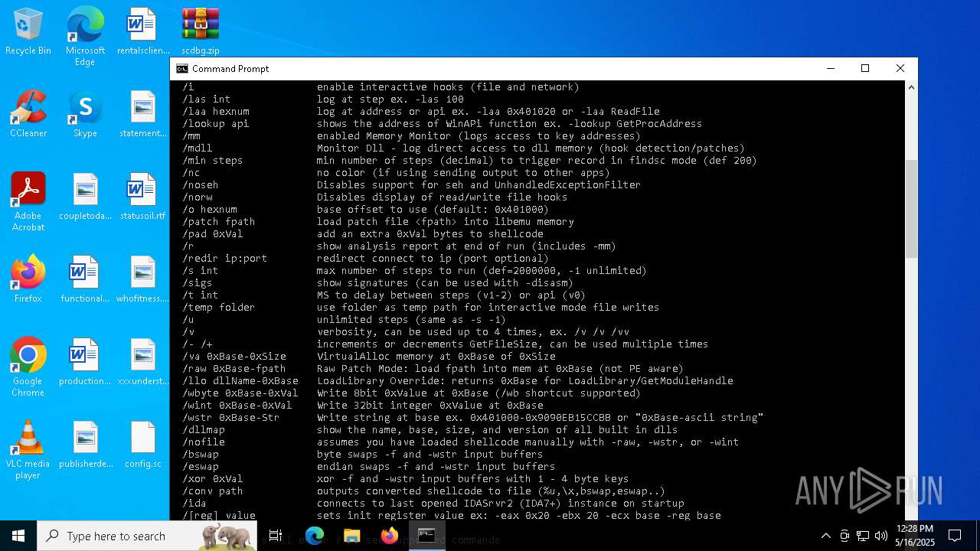Launch Microsoft Edge from desktop
This screenshot has width=980, height=551.
tap(85, 37)
